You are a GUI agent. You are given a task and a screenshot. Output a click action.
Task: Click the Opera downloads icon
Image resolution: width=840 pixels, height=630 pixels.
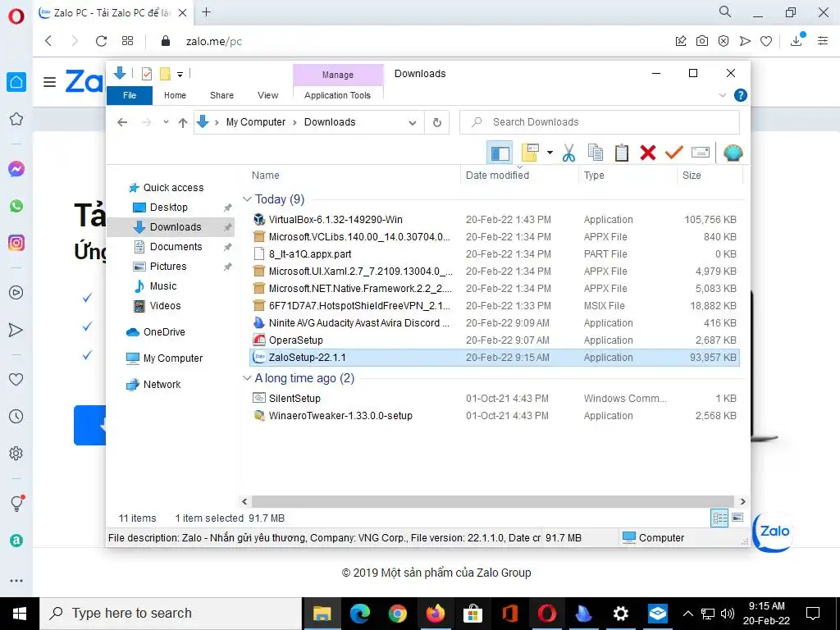click(797, 41)
